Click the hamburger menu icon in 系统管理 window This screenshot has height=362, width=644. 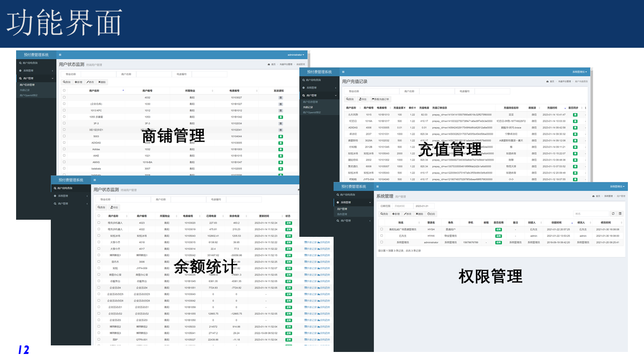tap(378, 186)
